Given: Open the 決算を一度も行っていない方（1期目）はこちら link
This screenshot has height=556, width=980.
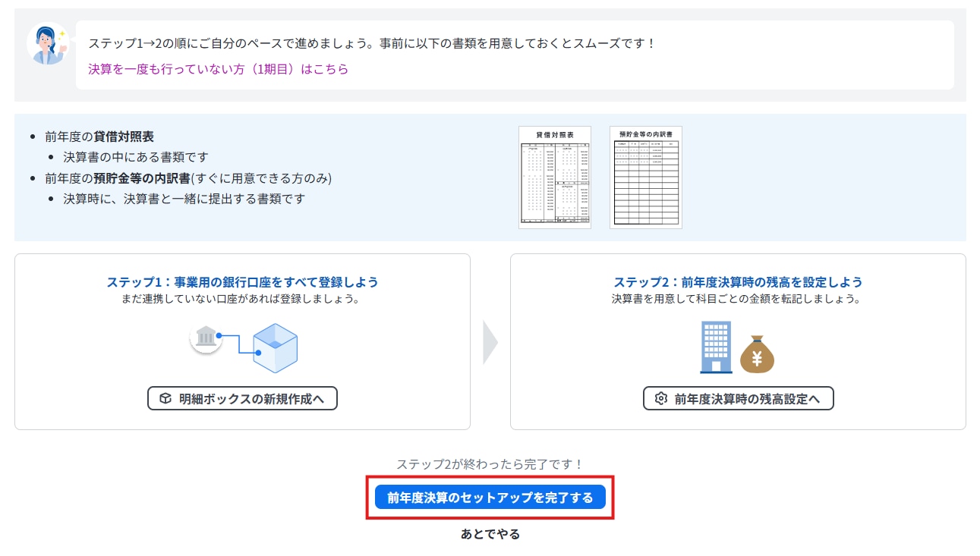Looking at the screenshot, I should coord(219,69).
